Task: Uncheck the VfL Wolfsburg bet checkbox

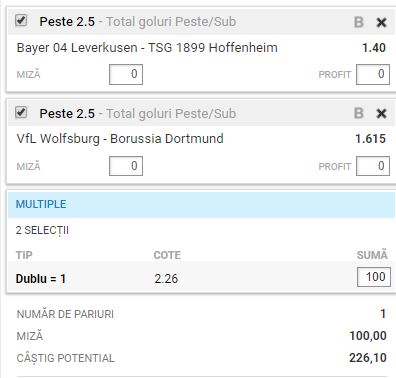Action: click(21, 112)
